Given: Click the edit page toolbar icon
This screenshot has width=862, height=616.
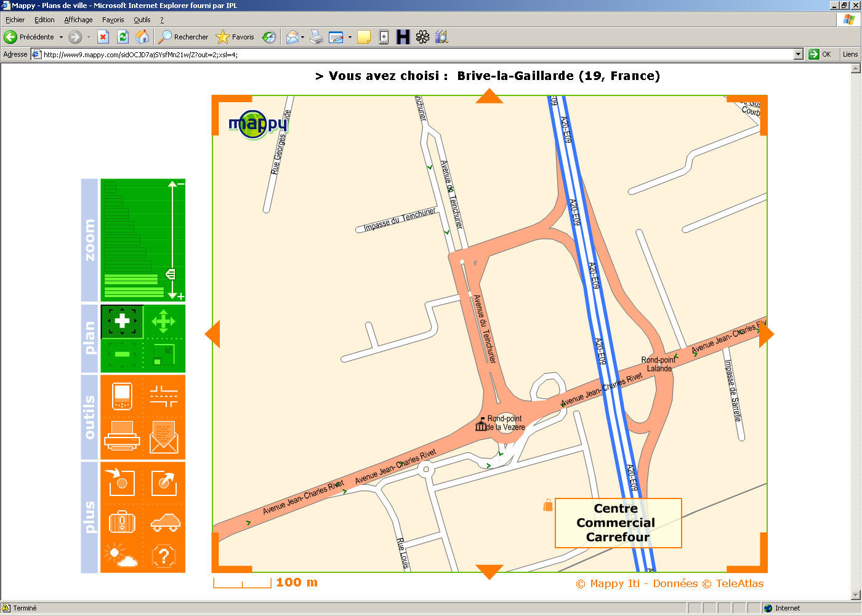Looking at the screenshot, I should tap(336, 37).
